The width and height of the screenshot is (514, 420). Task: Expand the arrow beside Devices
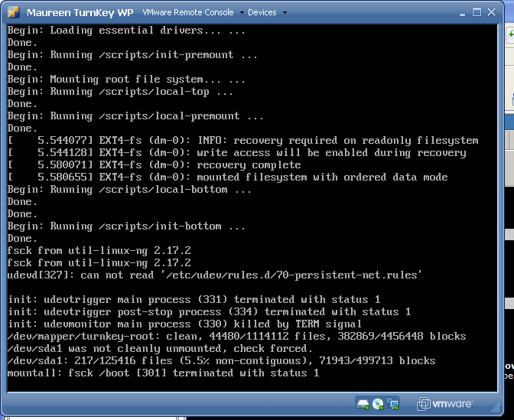[x=285, y=13]
